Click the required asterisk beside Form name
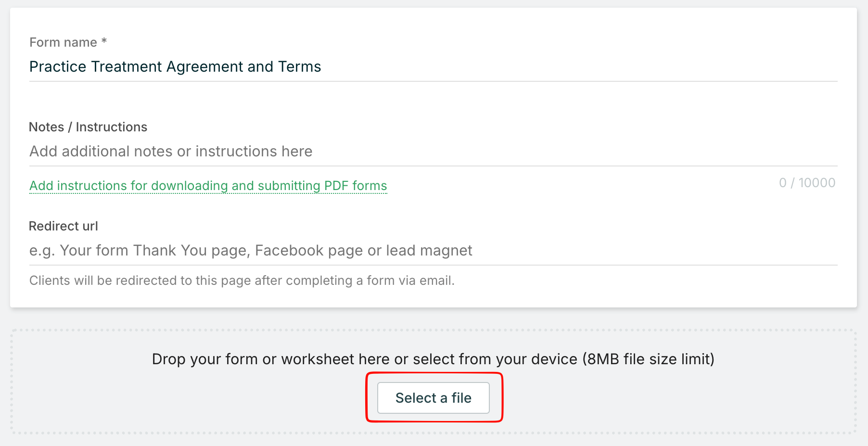 pos(104,42)
